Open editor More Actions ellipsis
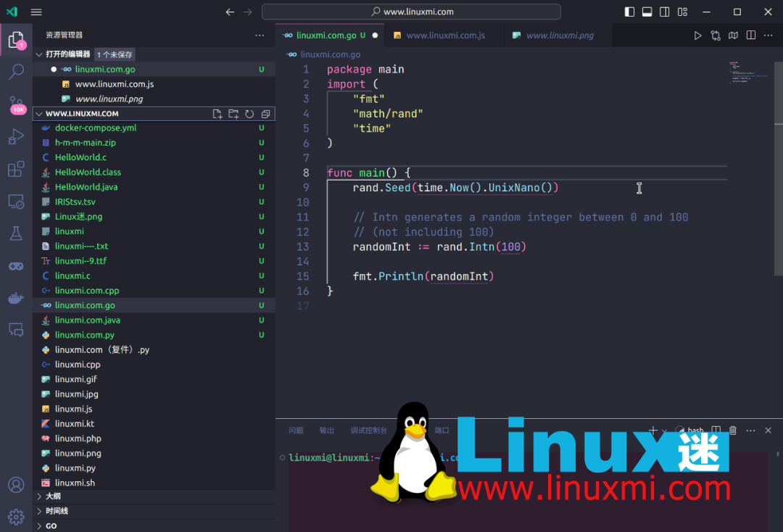The image size is (783, 532). (x=768, y=36)
